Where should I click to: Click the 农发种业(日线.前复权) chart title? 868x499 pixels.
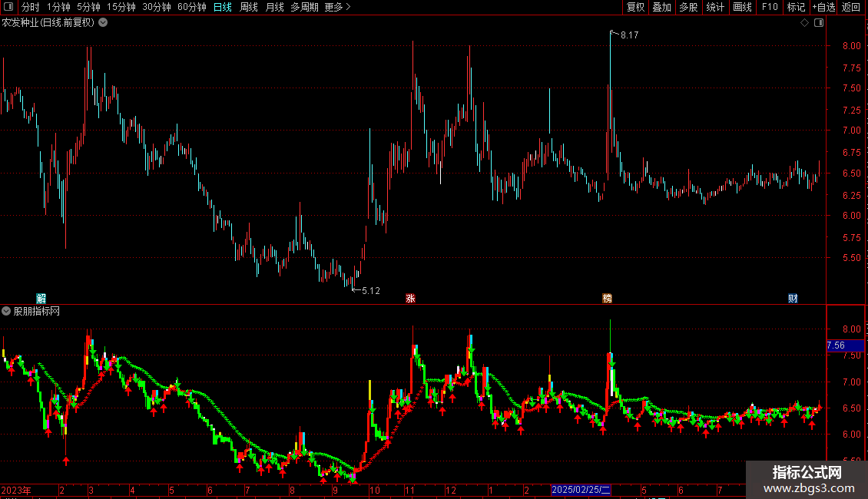[48, 23]
